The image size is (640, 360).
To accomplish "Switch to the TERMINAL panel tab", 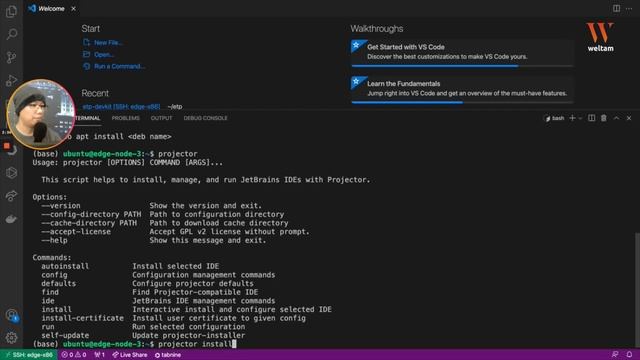I will 88,118.
